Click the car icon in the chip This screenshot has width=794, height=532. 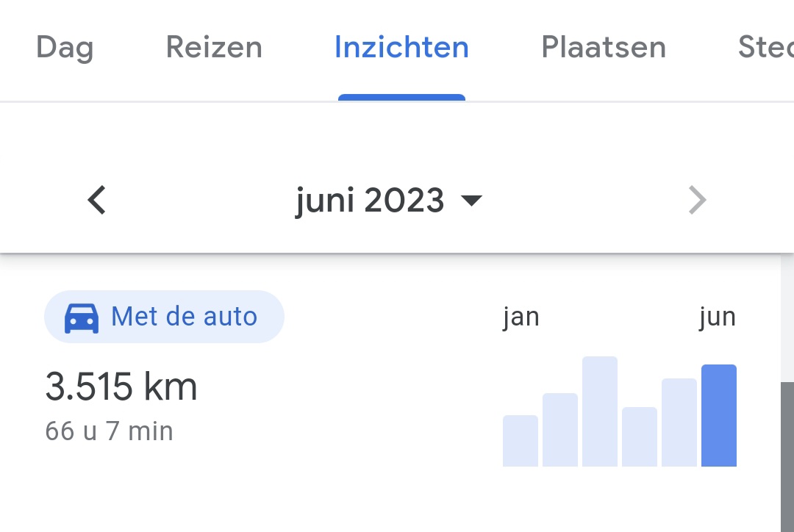coord(82,317)
